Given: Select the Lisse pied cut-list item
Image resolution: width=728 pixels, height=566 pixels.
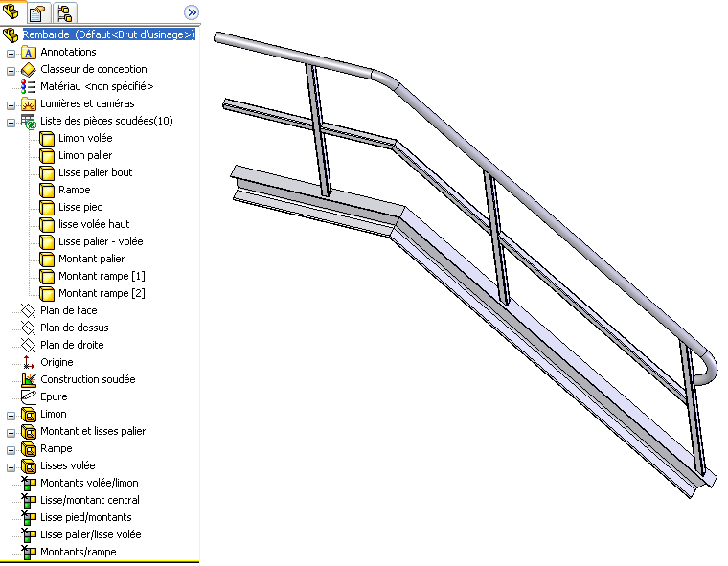Looking at the screenshot, I should 80,207.
